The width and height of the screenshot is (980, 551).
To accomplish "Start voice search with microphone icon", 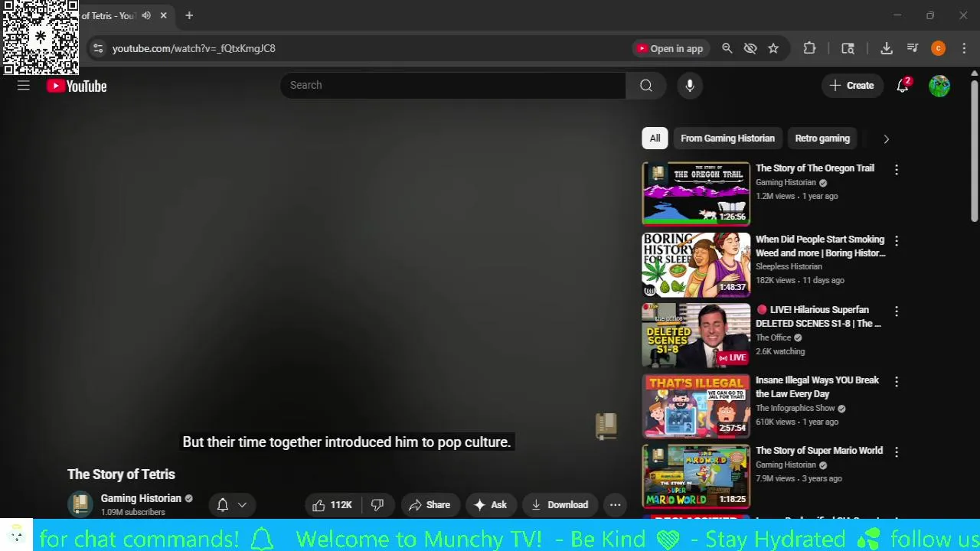I will tap(690, 85).
